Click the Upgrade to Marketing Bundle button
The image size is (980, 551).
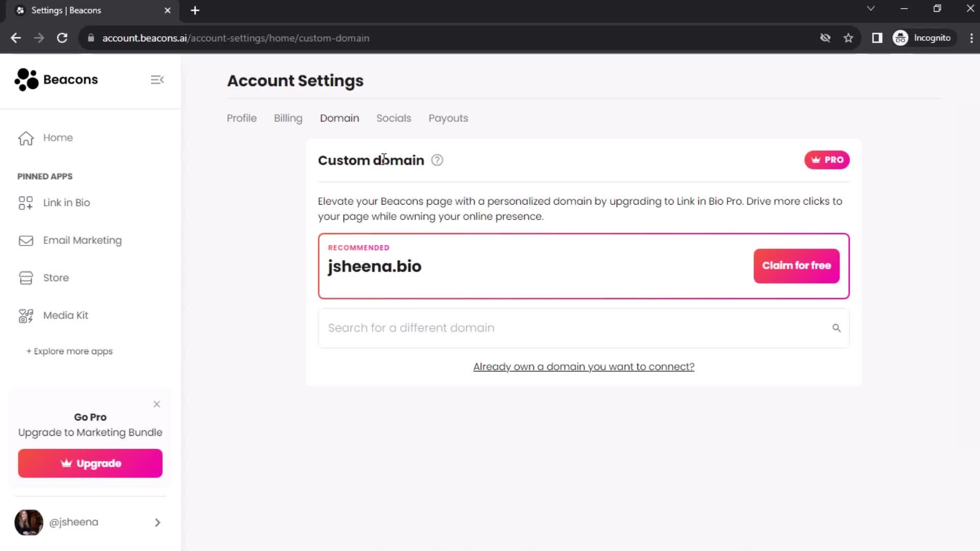coord(90,463)
